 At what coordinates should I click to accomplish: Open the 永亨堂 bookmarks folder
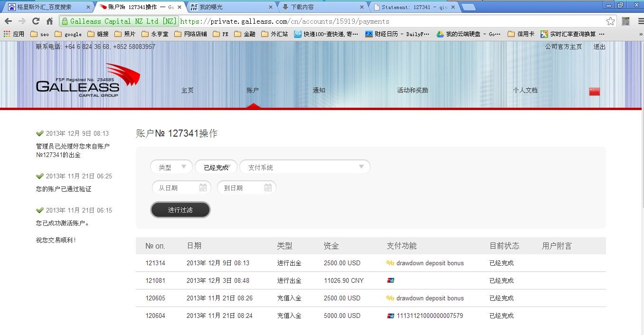point(155,34)
